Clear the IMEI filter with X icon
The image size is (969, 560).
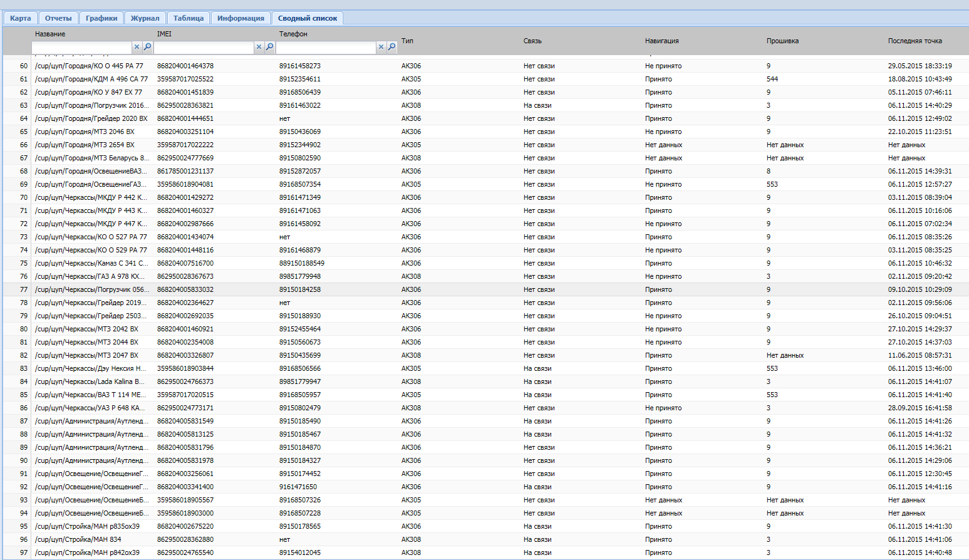(259, 47)
